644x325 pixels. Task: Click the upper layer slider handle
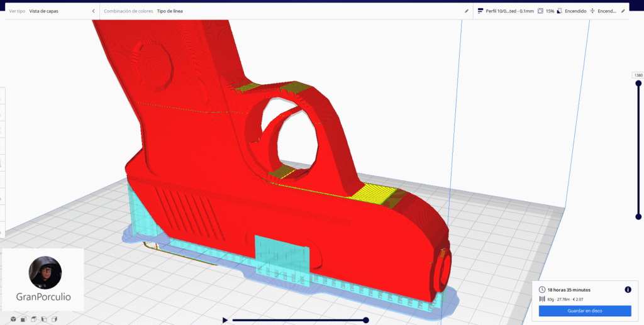pos(638,84)
